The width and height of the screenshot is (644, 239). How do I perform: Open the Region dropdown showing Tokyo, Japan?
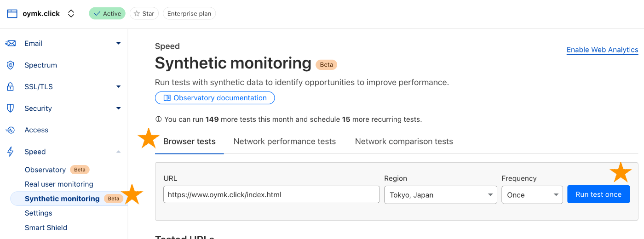(440, 195)
